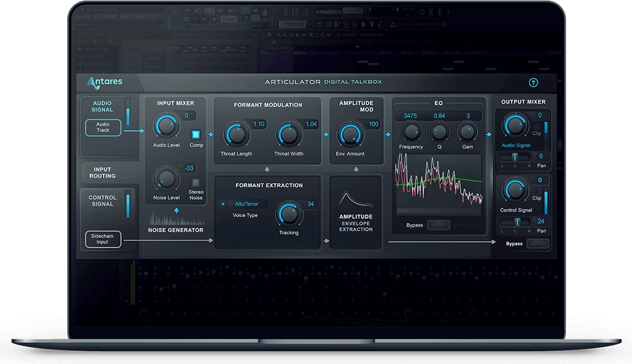Click the Noise Level knob
Image resolution: width=632 pixels, height=364 pixels.
[166, 178]
